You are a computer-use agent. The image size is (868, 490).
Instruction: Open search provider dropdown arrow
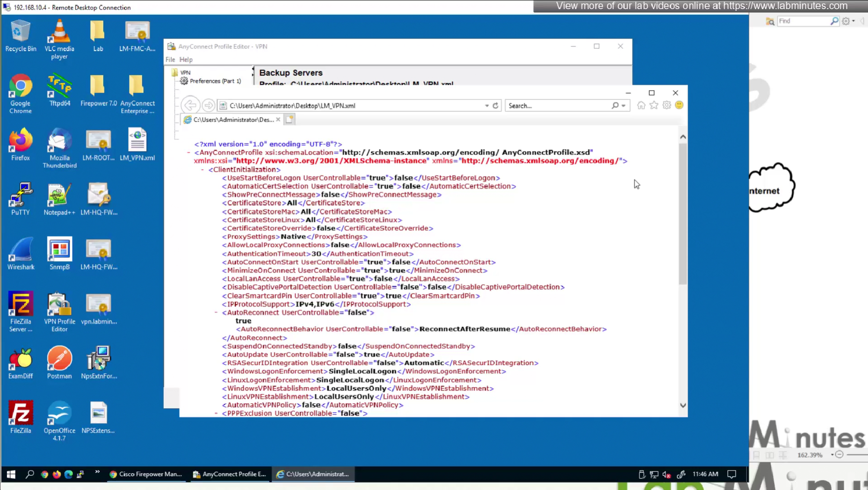[623, 106]
